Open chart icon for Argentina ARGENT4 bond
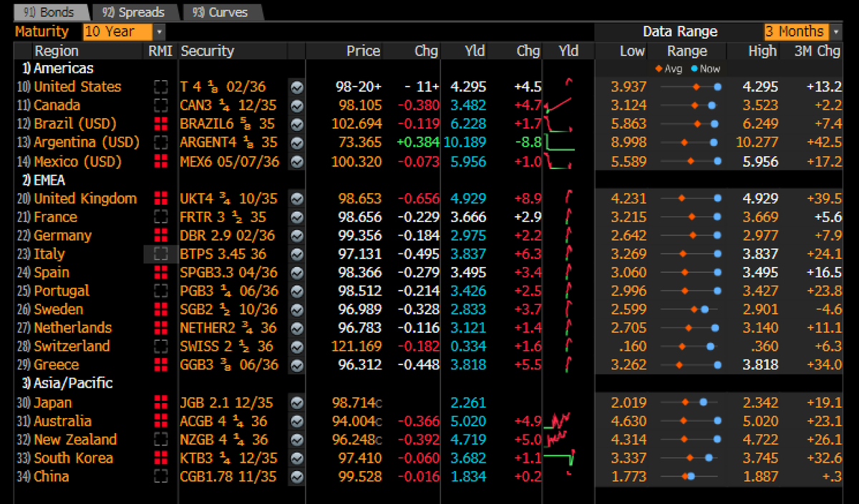This screenshot has height=504, width=859. pyautogui.click(x=296, y=143)
